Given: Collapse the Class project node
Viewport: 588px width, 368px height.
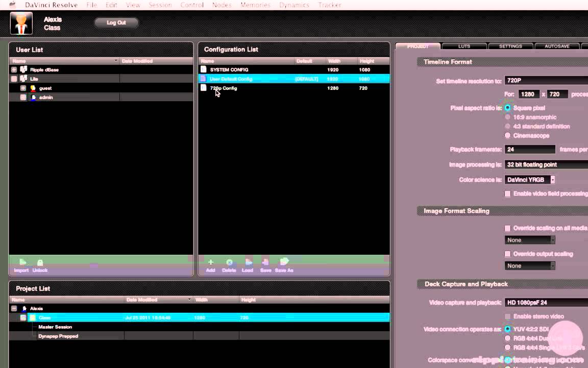Looking at the screenshot, I should click(x=23, y=318).
